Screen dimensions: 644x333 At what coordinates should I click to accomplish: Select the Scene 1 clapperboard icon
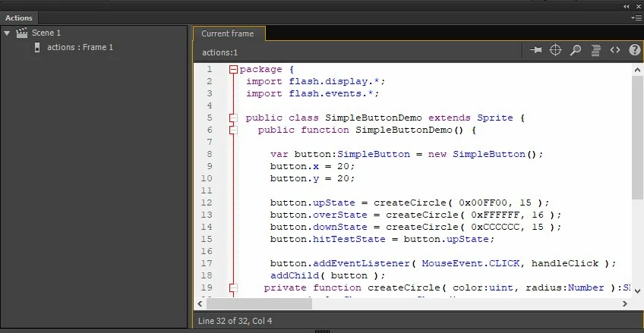click(22, 33)
